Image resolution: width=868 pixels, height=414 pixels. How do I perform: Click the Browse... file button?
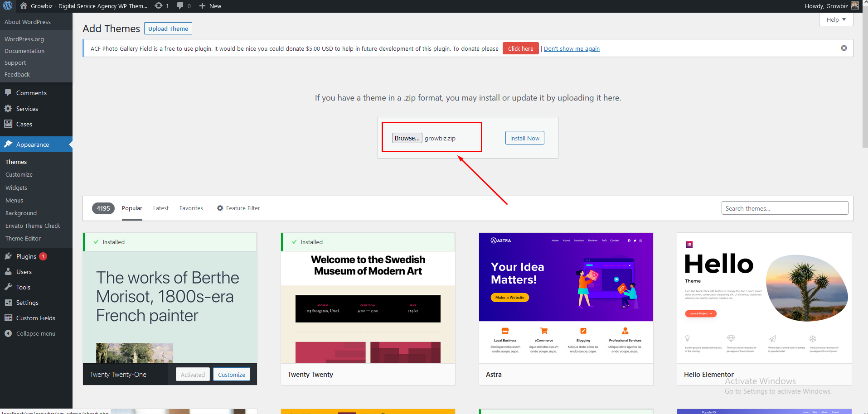pos(407,138)
